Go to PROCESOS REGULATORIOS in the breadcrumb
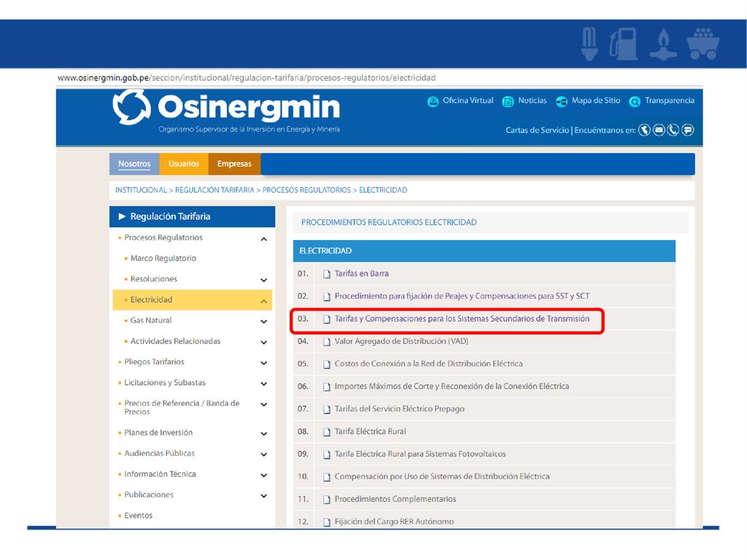The width and height of the screenshot is (747, 560). click(x=307, y=190)
